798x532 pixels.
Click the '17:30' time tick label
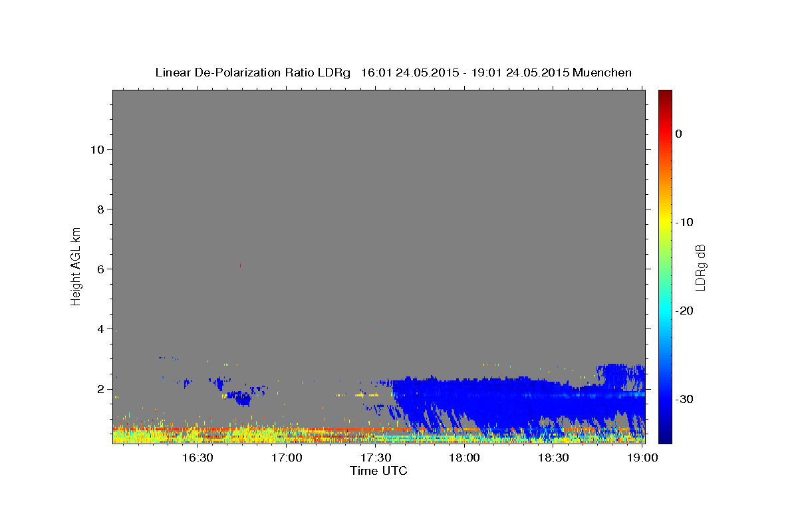click(375, 458)
